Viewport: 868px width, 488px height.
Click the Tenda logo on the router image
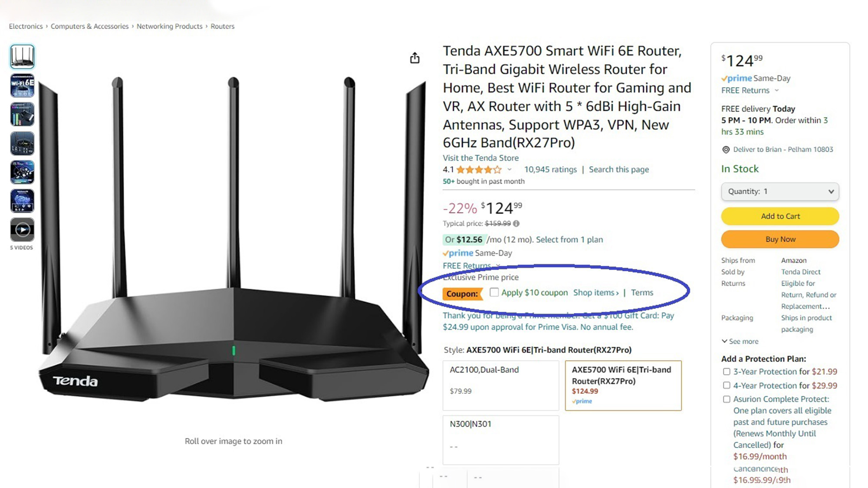(75, 381)
